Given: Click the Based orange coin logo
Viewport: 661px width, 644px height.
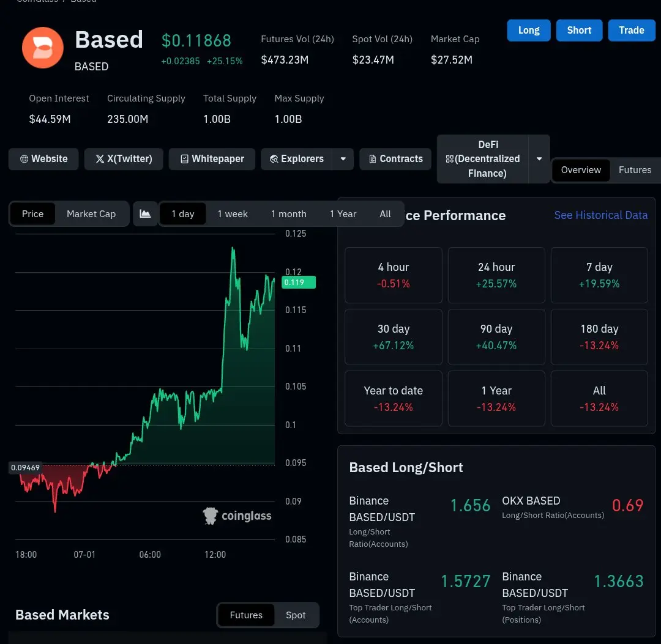Looking at the screenshot, I should pos(43,48).
